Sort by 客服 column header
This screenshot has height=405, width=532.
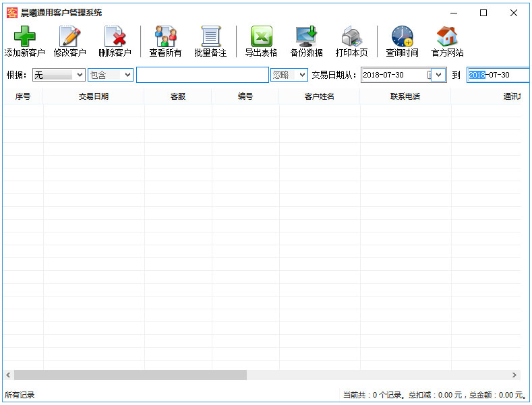click(178, 96)
